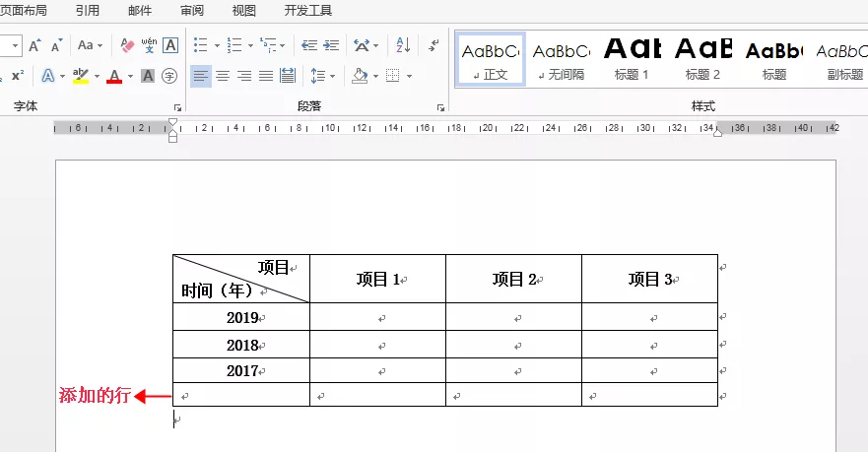The height and width of the screenshot is (452, 868).
Task: Click the Asian Layout icon
Action: coord(362,45)
